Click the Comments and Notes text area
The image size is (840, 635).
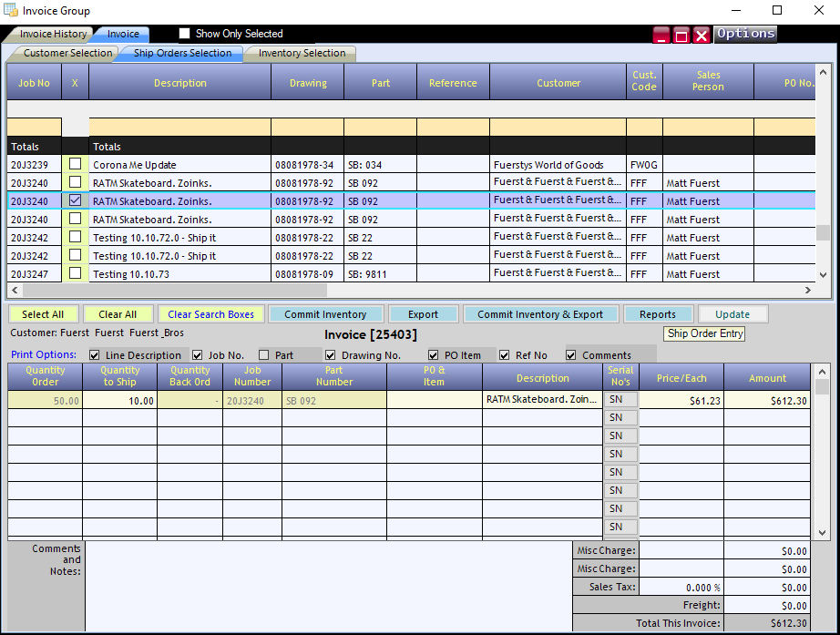pyautogui.click(x=328, y=587)
